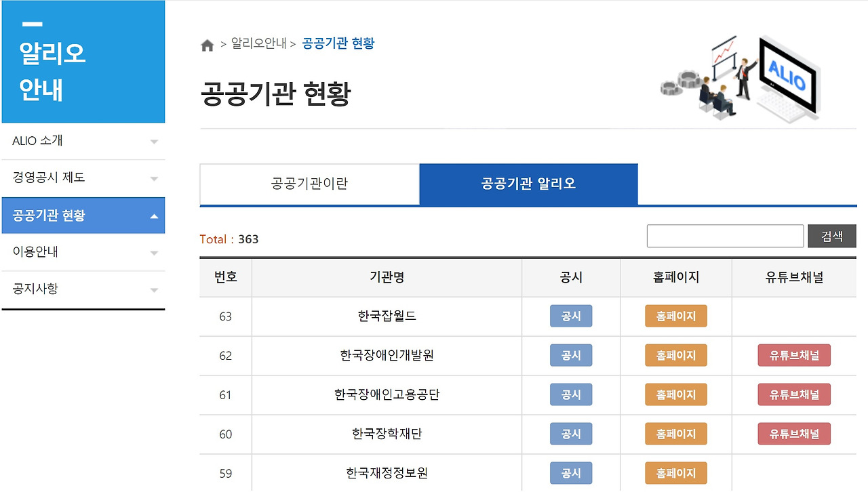Go to the home icon in breadcrumb
Viewport: 868px width, 492px height.
pyautogui.click(x=208, y=45)
